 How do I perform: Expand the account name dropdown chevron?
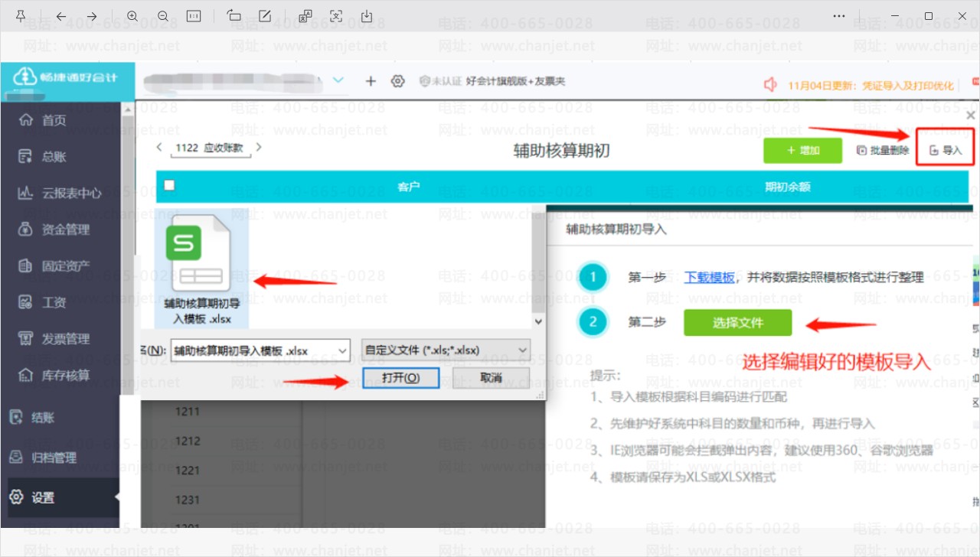(x=338, y=80)
